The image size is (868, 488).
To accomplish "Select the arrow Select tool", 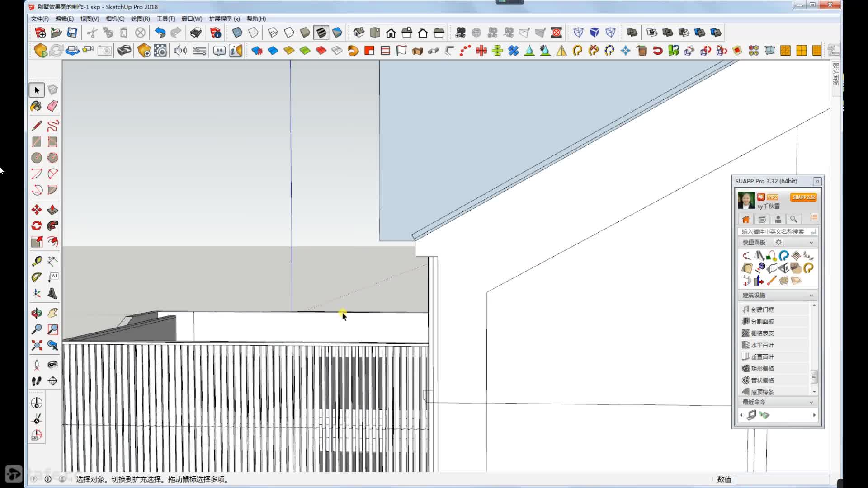I will 37,90.
